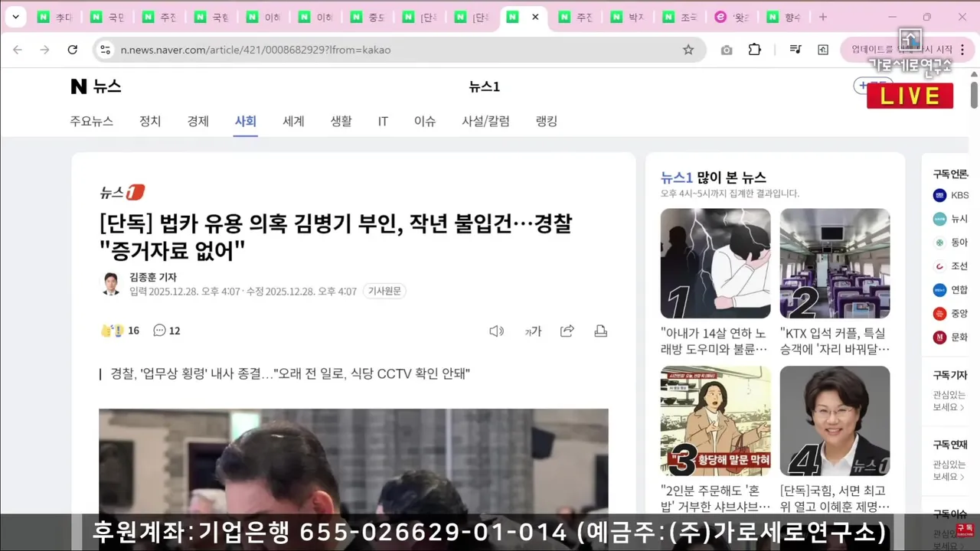Viewport: 980px width, 551px height.
Task: Select the 사회 section
Action: (246, 121)
